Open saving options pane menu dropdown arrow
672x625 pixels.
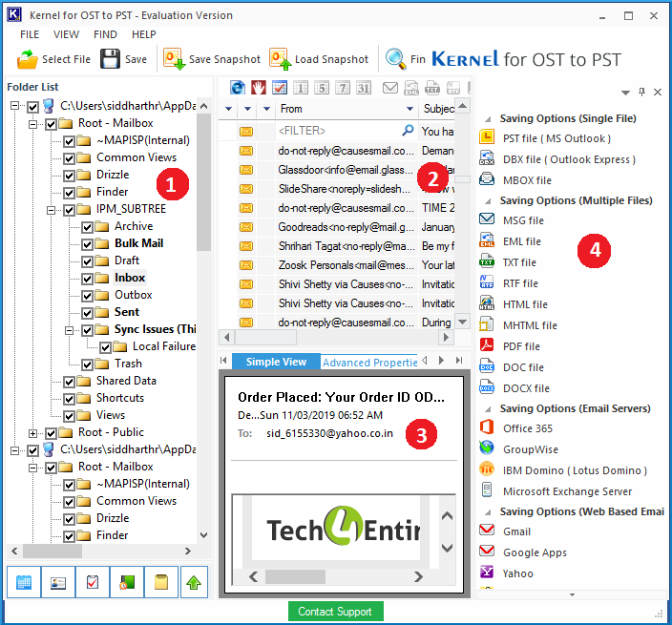pos(626,93)
